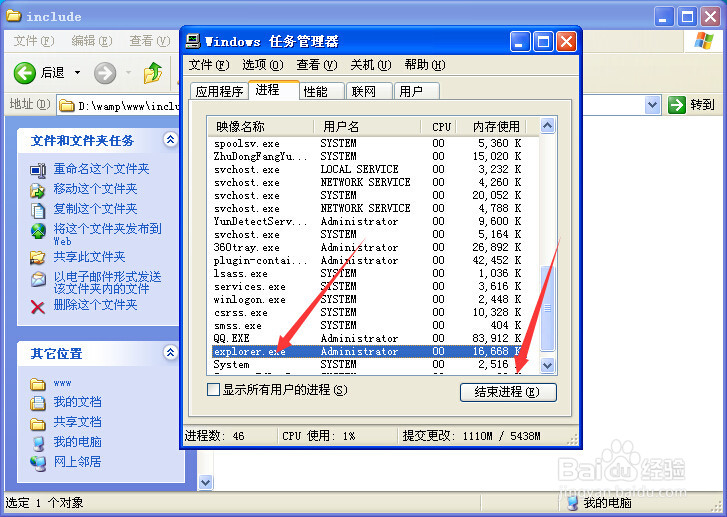Select the lsass.exe process row
The image size is (727, 517).
tap(375, 274)
